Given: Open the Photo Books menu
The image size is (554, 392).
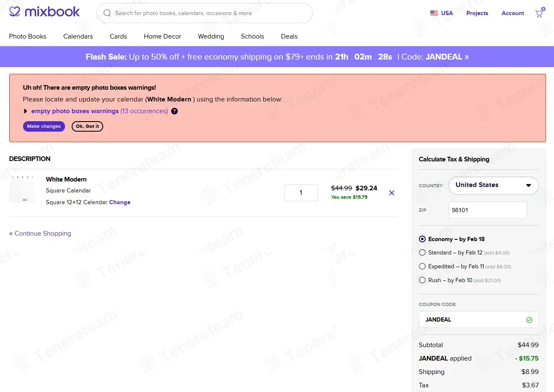Looking at the screenshot, I should coord(28,36).
